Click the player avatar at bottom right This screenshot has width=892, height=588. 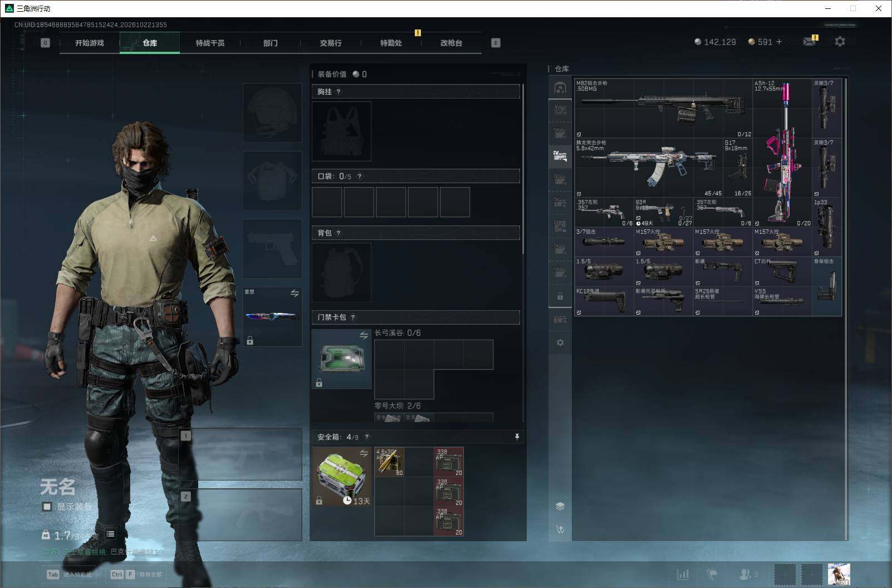(839, 574)
